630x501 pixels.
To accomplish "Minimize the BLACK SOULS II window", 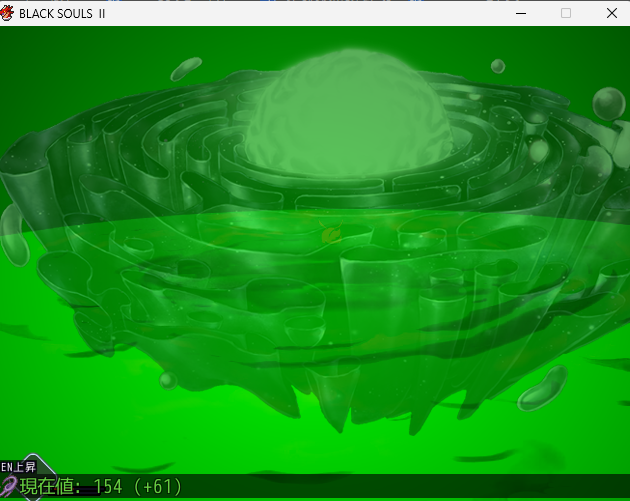I will 521,13.
